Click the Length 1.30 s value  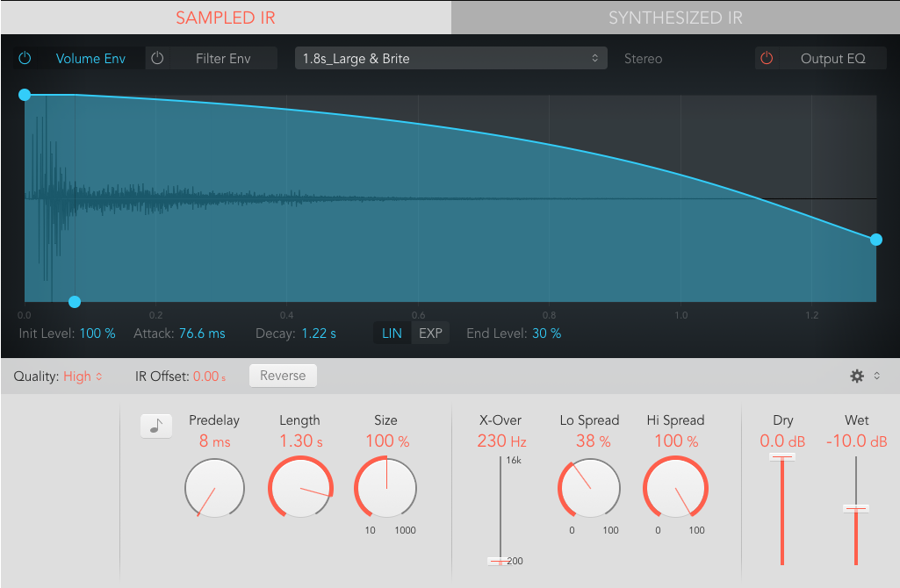301,441
